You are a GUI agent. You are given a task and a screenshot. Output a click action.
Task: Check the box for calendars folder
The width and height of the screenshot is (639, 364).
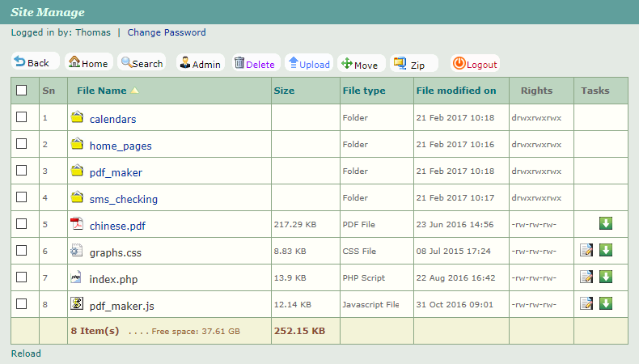(22, 117)
